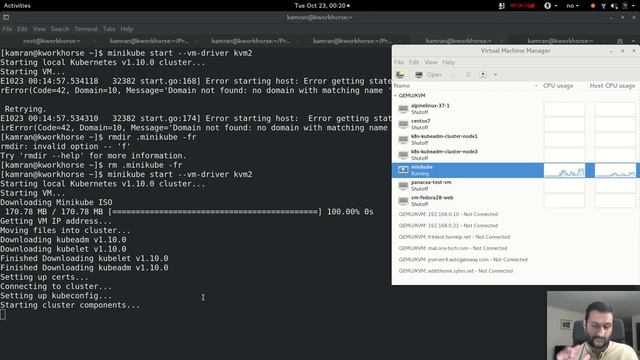Click the minikube Host CPU usage graph
The image size is (640, 360).
pyautogui.click(x=615, y=170)
